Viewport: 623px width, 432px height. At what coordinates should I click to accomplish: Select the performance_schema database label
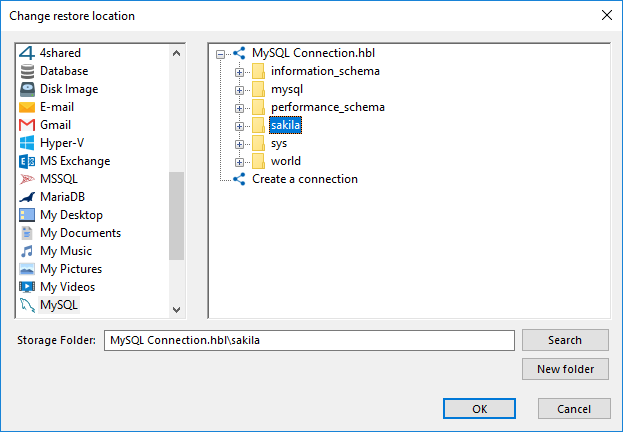(x=328, y=107)
